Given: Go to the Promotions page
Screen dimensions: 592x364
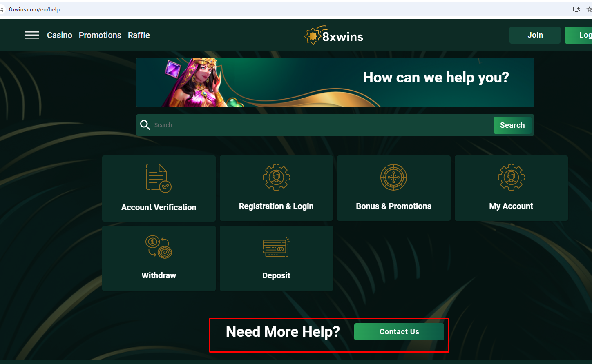Looking at the screenshot, I should coord(100,35).
